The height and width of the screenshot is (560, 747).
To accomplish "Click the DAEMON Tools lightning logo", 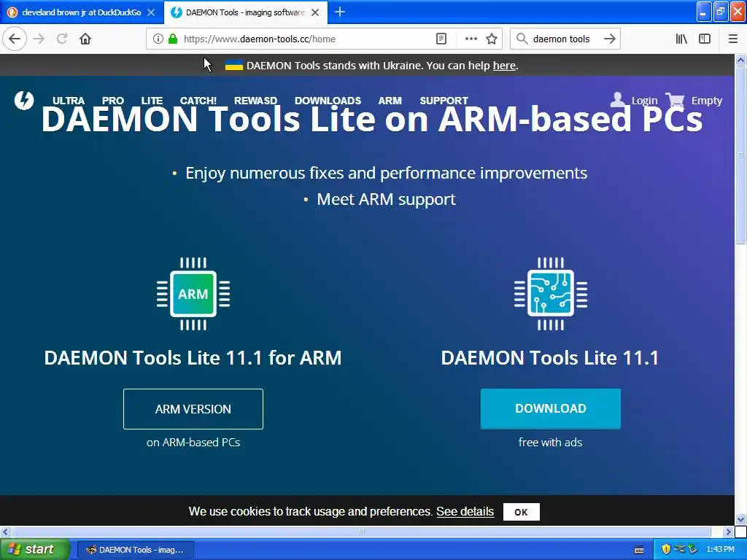I will 24,100.
